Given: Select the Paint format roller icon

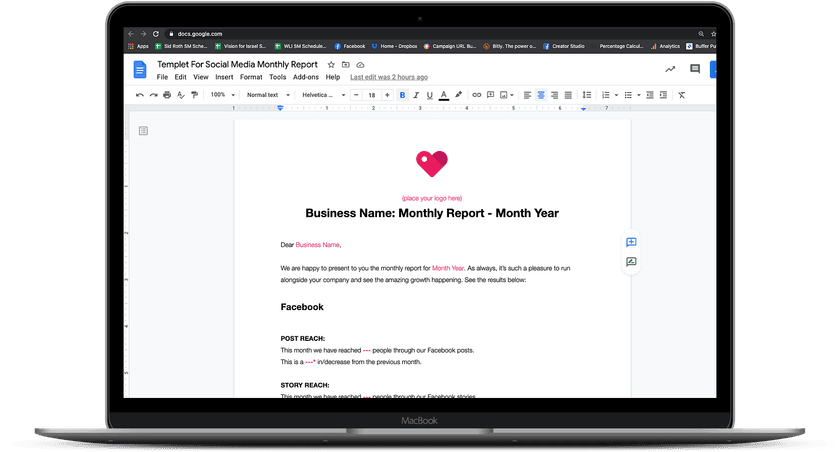Looking at the screenshot, I should click(195, 95).
